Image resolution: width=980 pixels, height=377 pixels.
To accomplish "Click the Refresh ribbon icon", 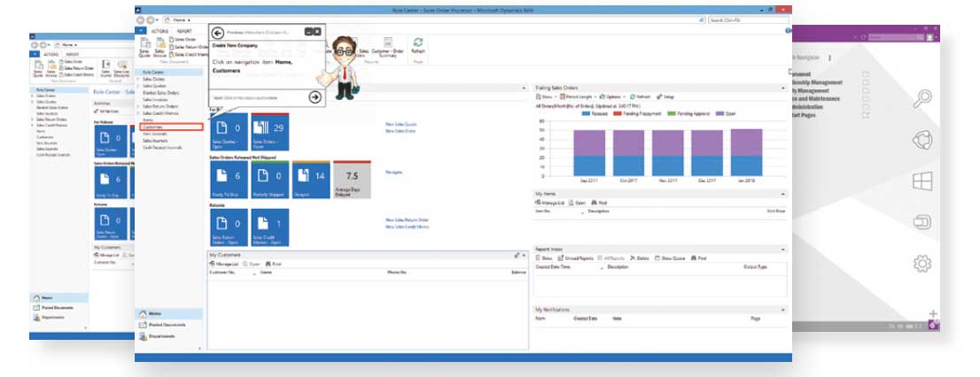I will pos(418,47).
